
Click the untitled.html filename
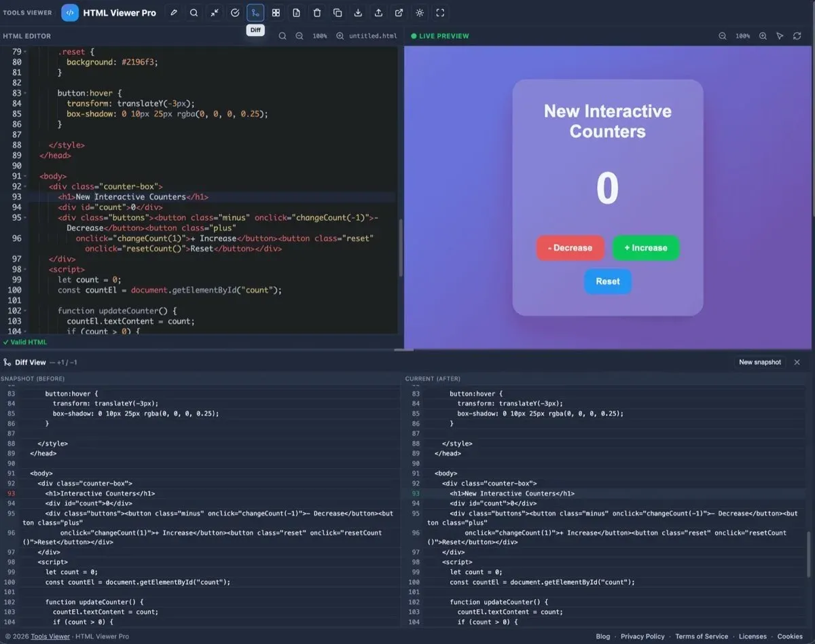(x=373, y=36)
